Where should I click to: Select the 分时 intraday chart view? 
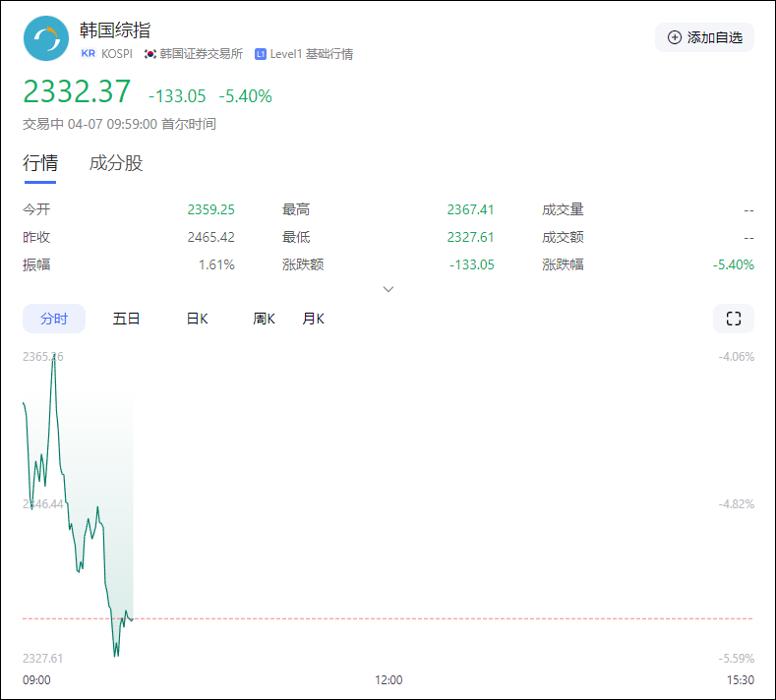pos(54,319)
